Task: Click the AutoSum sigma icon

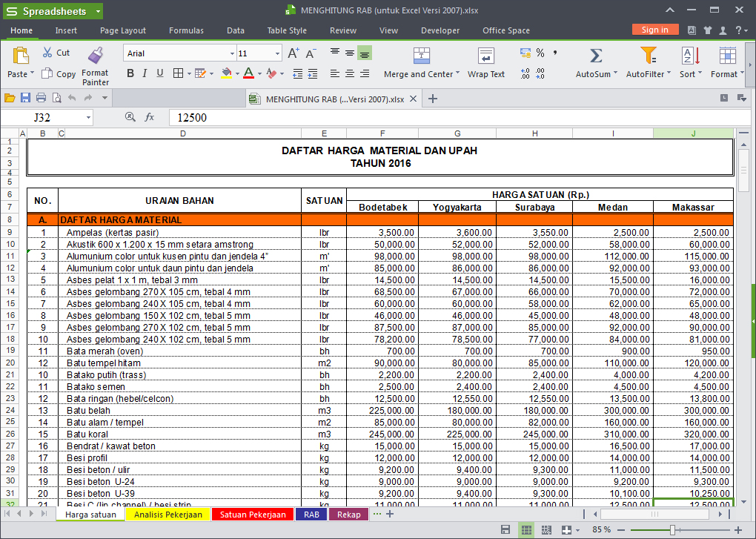Action: coord(595,56)
